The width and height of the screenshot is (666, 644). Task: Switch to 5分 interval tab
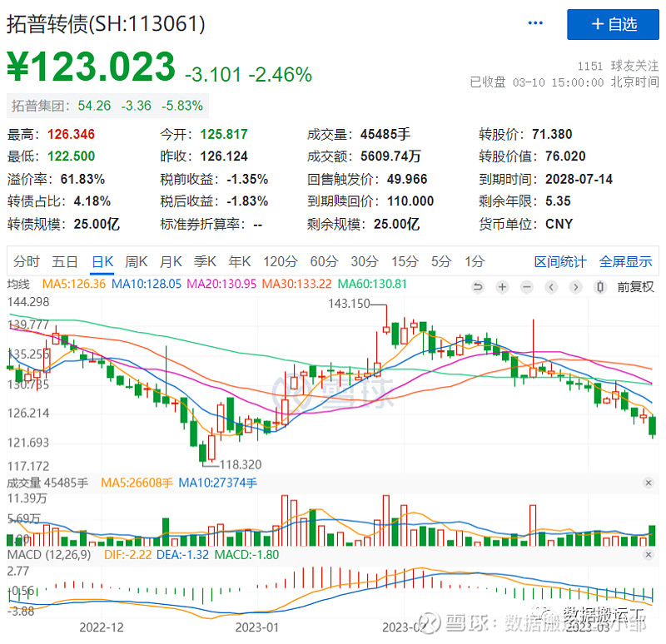point(441,261)
